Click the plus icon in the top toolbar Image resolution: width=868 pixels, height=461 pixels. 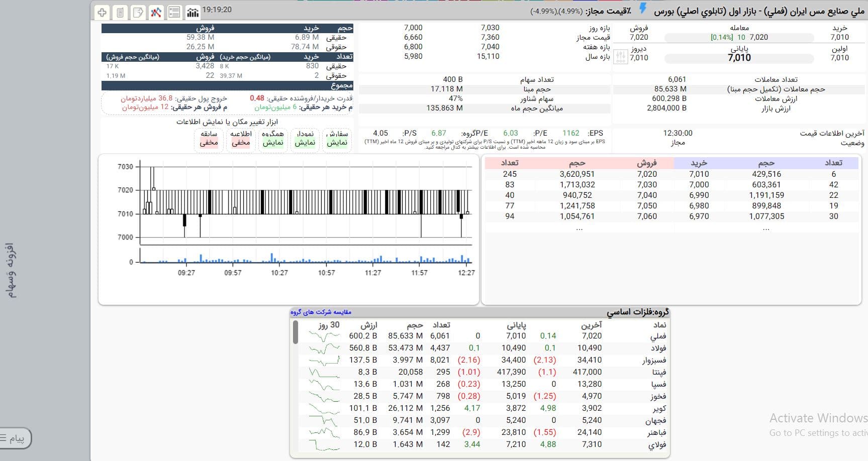pos(102,12)
